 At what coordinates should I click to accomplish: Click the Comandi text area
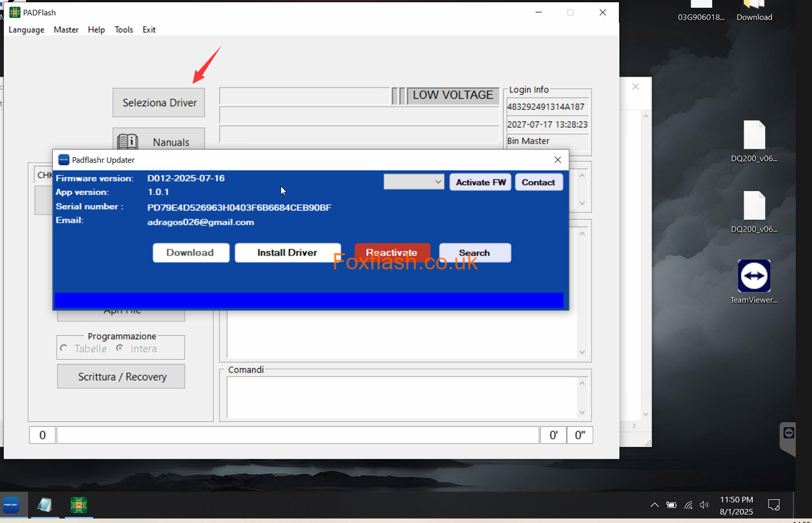click(402, 397)
